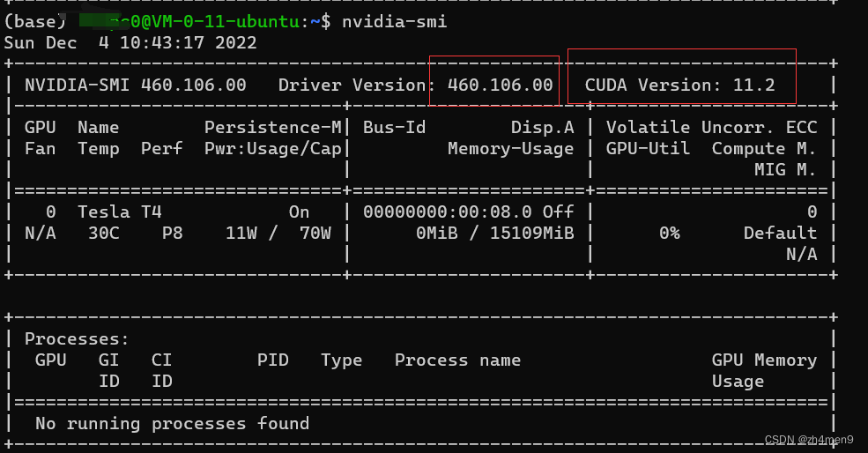The width and height of the screenshot is (868, 453).
Task: Select the date line Sun Dec 4 10:43:17 2022
Action: 130,42
